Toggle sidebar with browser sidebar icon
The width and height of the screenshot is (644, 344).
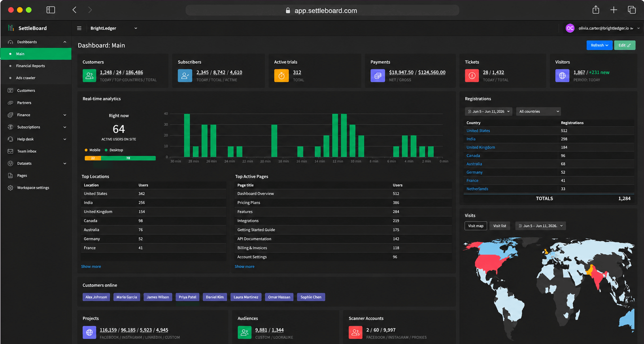(x=51, y=10)
